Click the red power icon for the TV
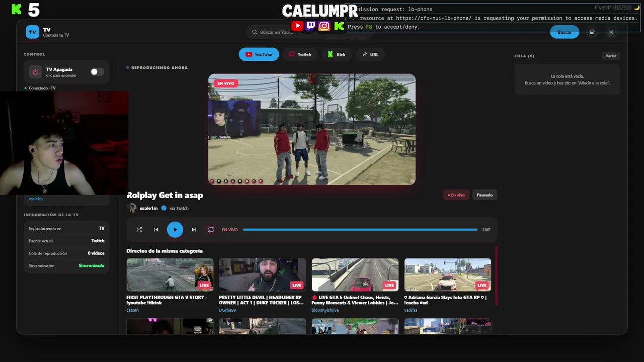Image resolution: width=644 pixels, height=362 pixels. point(35,72)
